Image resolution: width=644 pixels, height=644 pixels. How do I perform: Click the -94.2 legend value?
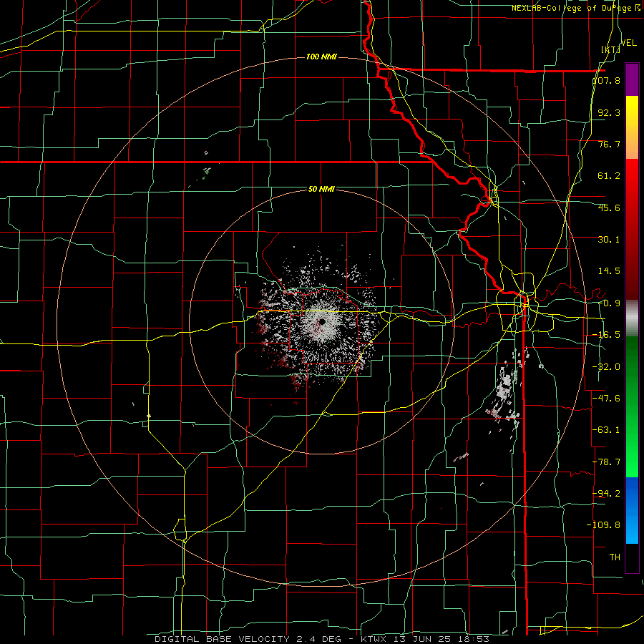click(x=606, y=493)
